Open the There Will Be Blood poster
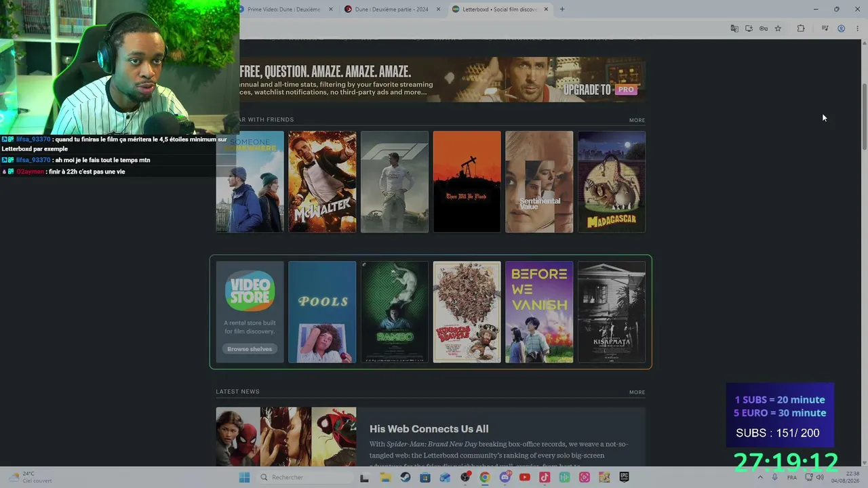 tap(467, 182)
